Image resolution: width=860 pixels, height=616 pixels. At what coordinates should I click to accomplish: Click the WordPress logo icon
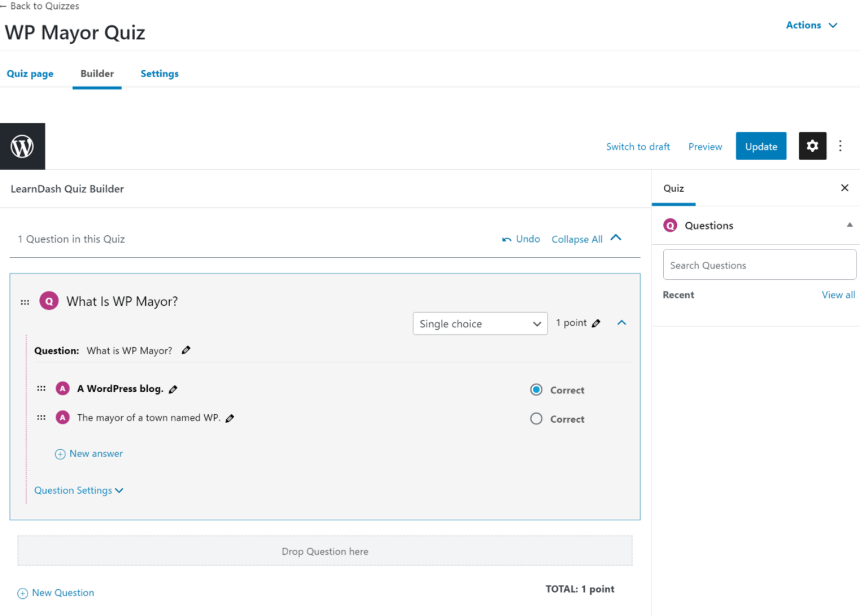pyautogui.click(x=22, y=146)
